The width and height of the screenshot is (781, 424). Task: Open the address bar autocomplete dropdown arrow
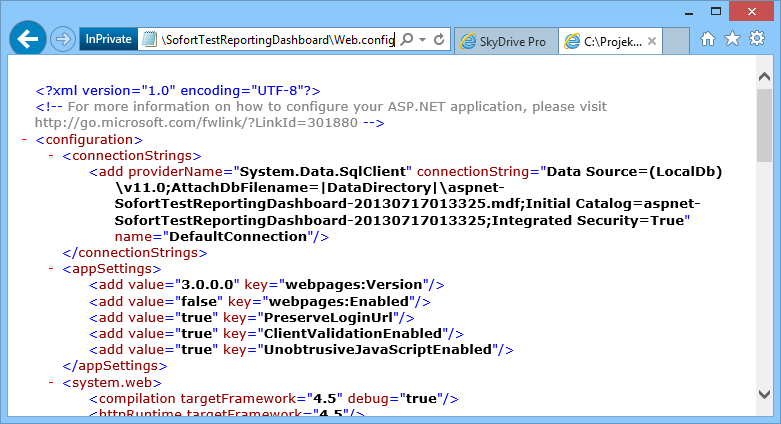click(x=424, y=40)
